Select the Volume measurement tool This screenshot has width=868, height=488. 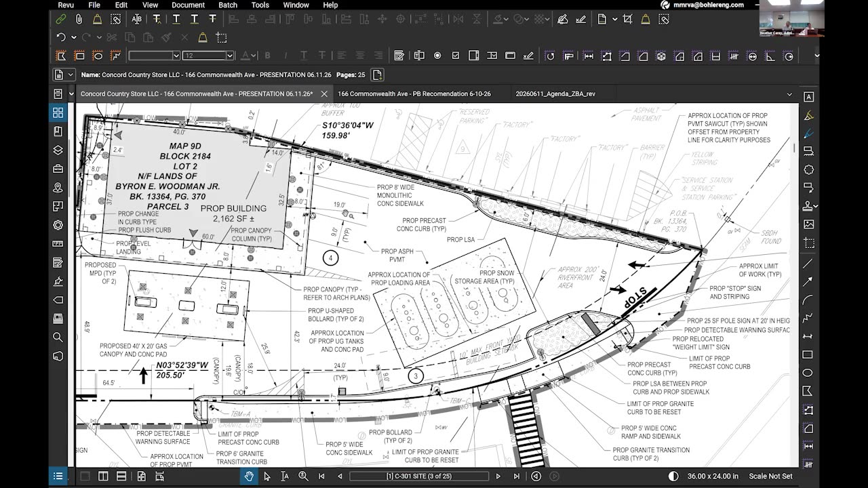pos(661,56)
